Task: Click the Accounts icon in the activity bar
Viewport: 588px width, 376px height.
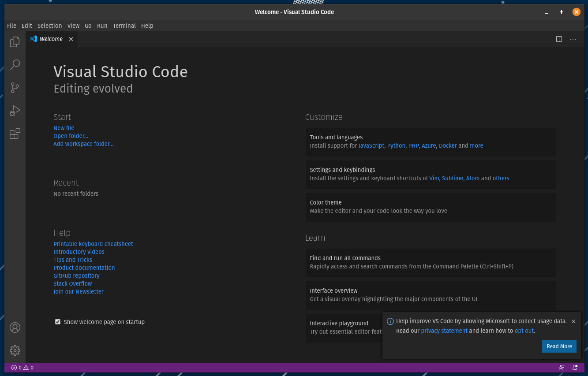Action: [15, 328]
